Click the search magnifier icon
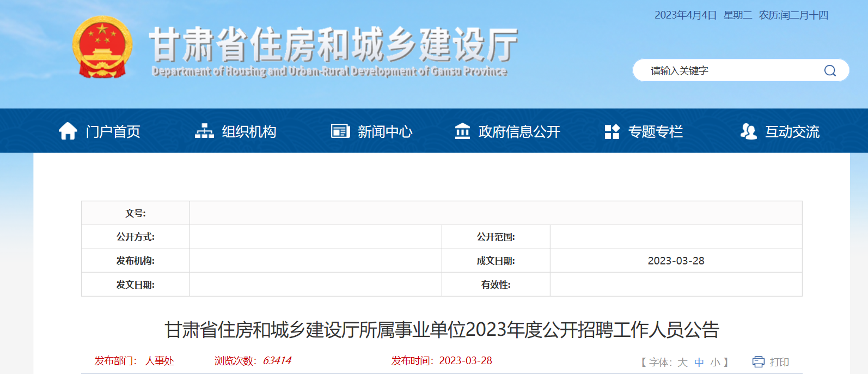The width and height of the screenshot is (868, 374). point(829,71)
